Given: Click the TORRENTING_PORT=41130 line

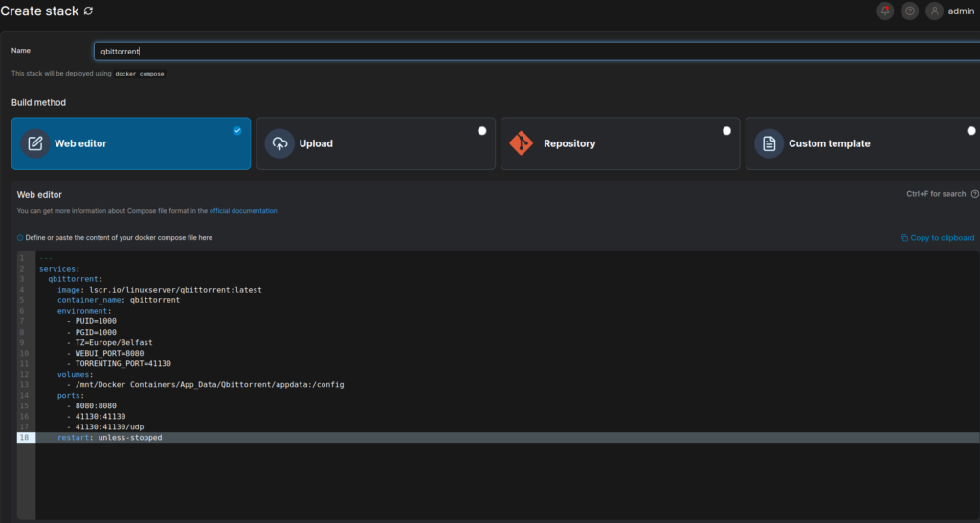Looking at the screenshot, I should [x=119, y=364].
